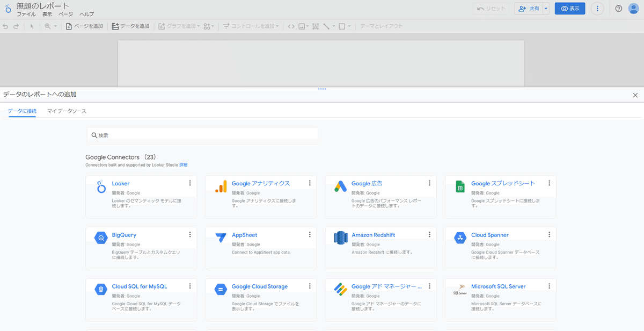Click the zoom magnifier tool
The image size is (644, 331).
pos(48,26)
